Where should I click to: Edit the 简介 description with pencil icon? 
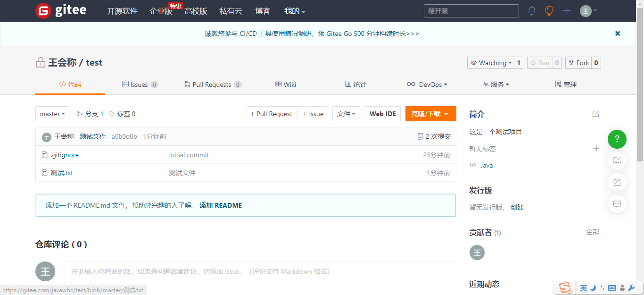pos(596,114)
